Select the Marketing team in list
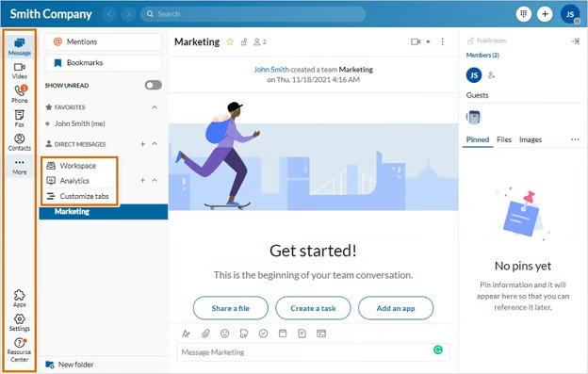Viewport: 588px width, 374px height. (104, 211)
